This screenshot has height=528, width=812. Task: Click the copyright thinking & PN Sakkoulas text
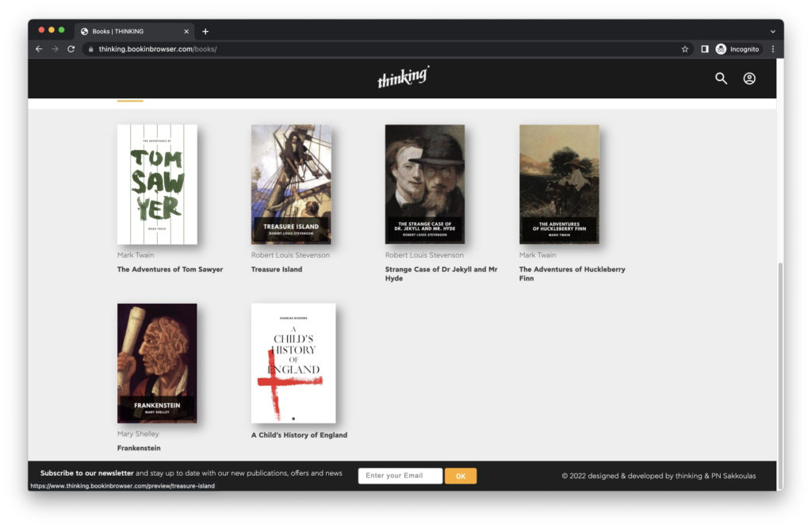(x=659, y=476)
